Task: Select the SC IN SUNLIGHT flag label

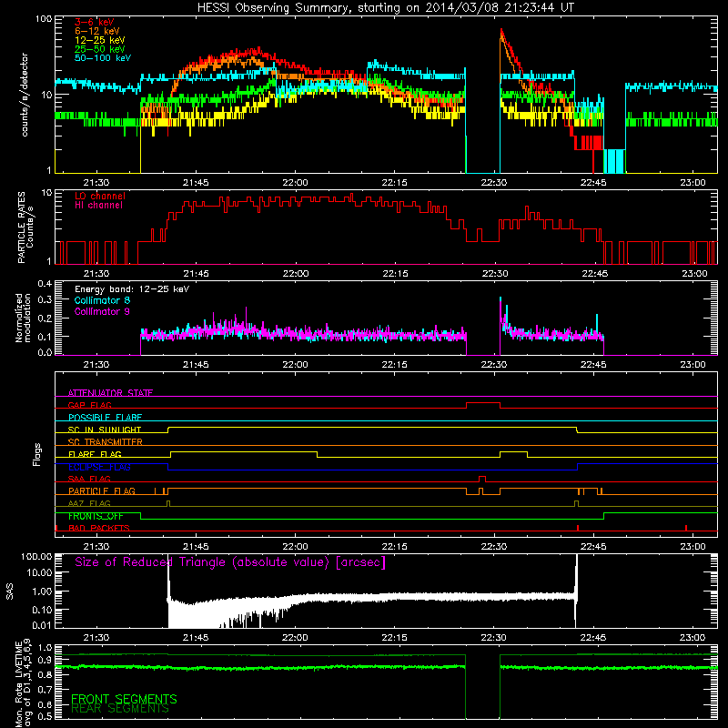Action: coord(105,430)
